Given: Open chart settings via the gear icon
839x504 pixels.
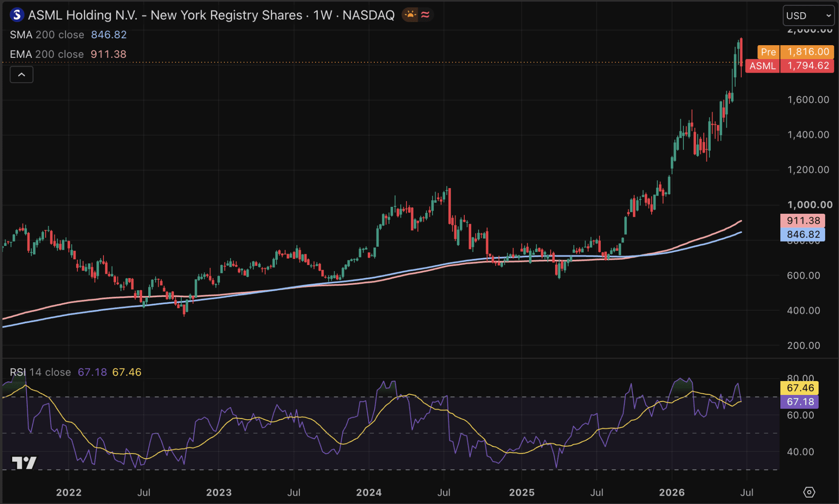Looking at the screenshot, I should pos(809,492).
